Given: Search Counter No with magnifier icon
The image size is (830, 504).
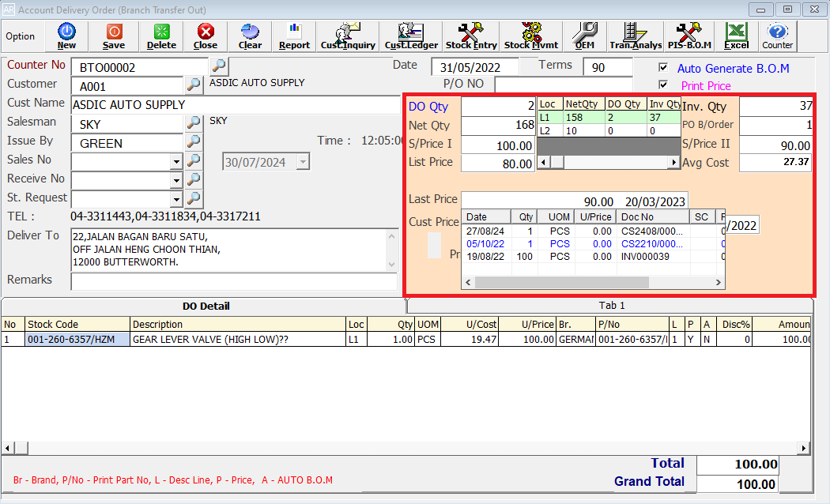Looking at the screenshot, I should pyautogui.click(x=219, y=66).
